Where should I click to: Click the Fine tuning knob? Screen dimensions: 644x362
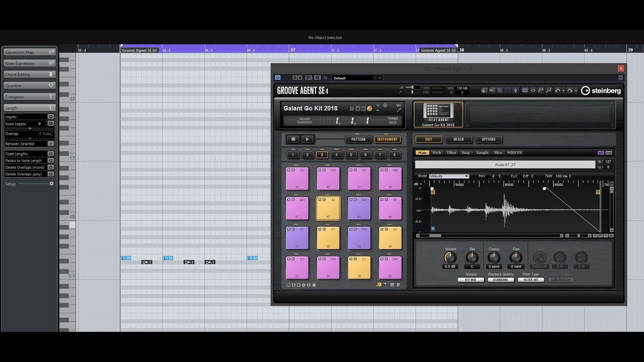point(516,257)
